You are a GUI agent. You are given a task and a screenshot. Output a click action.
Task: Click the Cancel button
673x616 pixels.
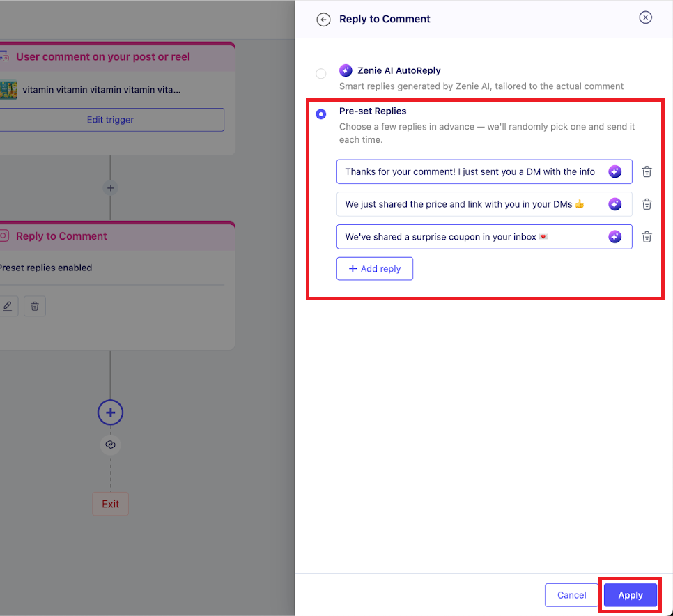click(x=571, y=595)
